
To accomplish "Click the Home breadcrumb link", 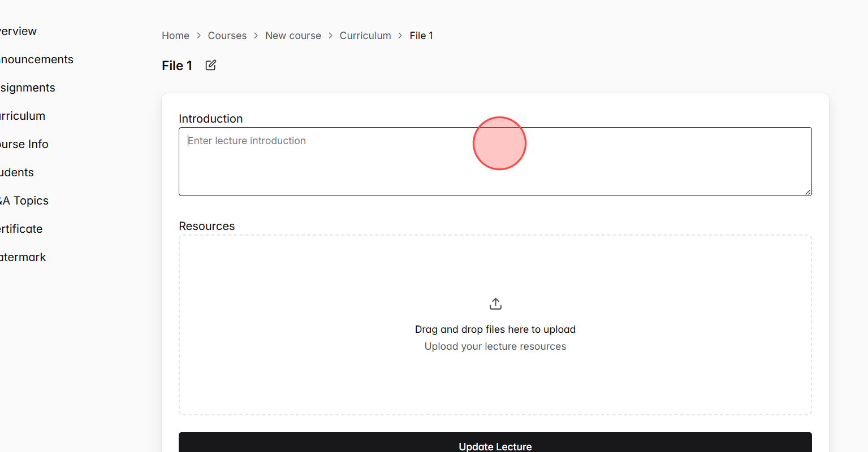I will 175,35.
